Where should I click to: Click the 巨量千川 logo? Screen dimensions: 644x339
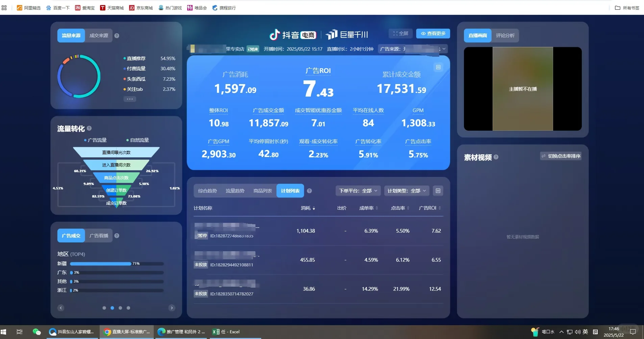347,34
